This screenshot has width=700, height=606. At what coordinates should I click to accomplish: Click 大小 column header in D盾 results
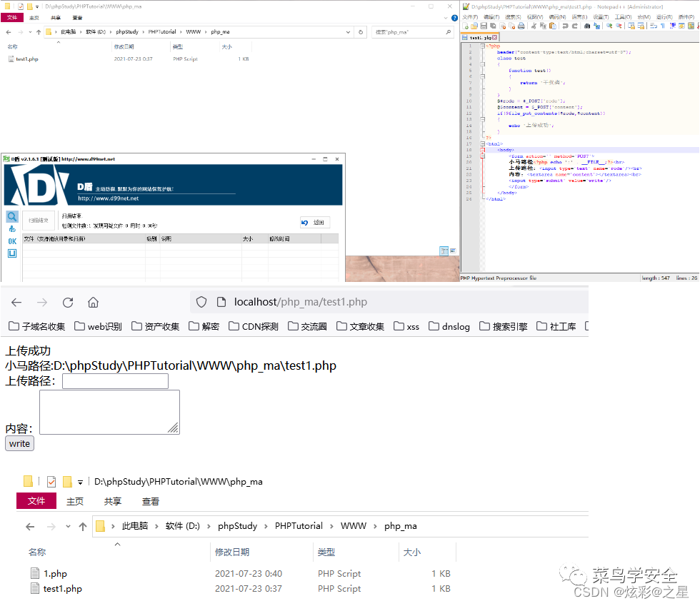click(254, 238)
